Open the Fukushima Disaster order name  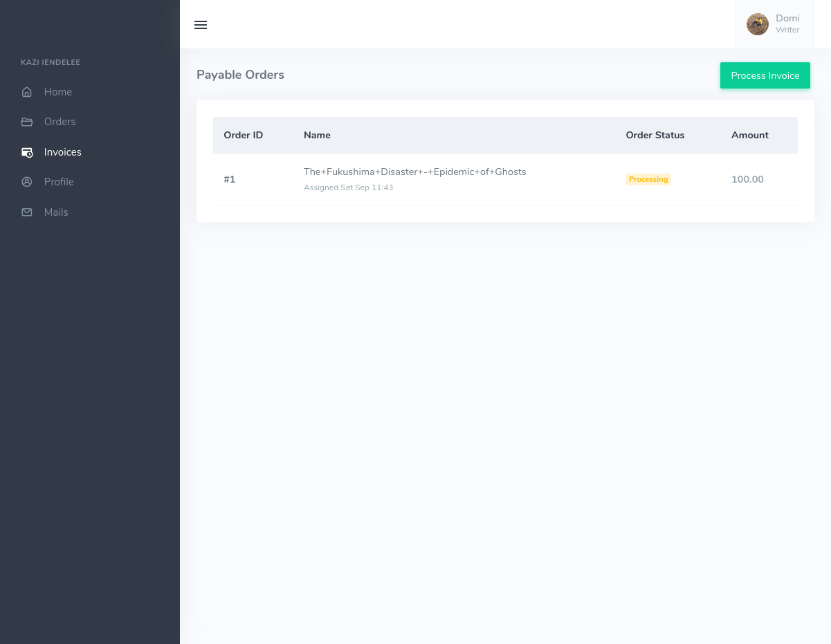click(x=414, y=172)
